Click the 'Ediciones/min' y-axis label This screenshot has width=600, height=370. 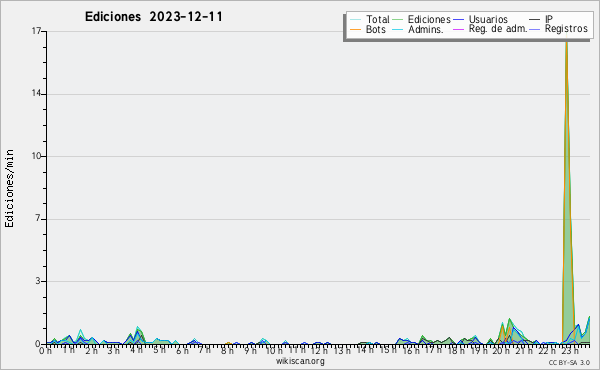coord(9,188)
